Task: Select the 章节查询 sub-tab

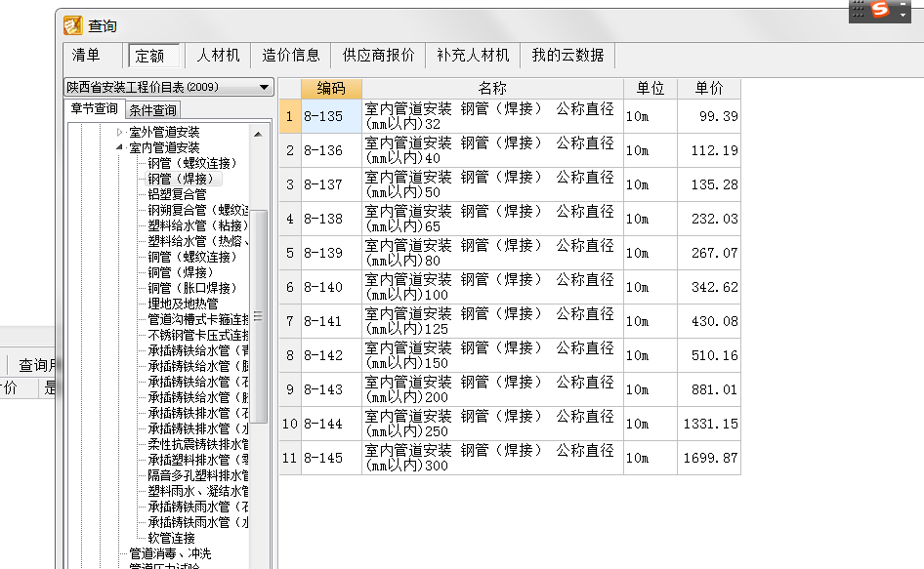Action: (x=95, y=108)
